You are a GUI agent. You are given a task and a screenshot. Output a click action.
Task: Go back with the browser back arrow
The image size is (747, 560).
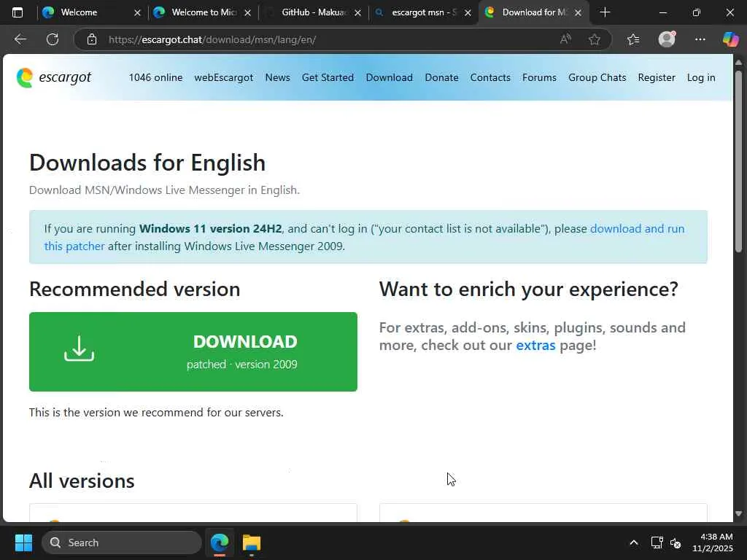click(20, 39)
